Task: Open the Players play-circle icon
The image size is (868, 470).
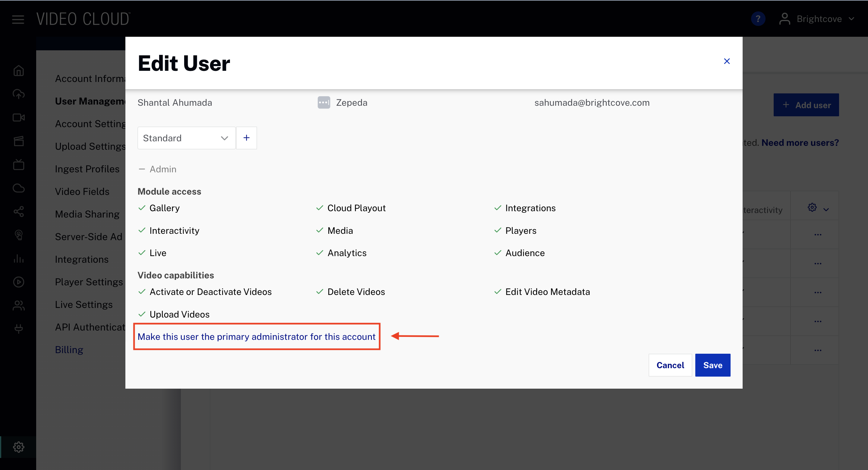Action: coord(18,282)
